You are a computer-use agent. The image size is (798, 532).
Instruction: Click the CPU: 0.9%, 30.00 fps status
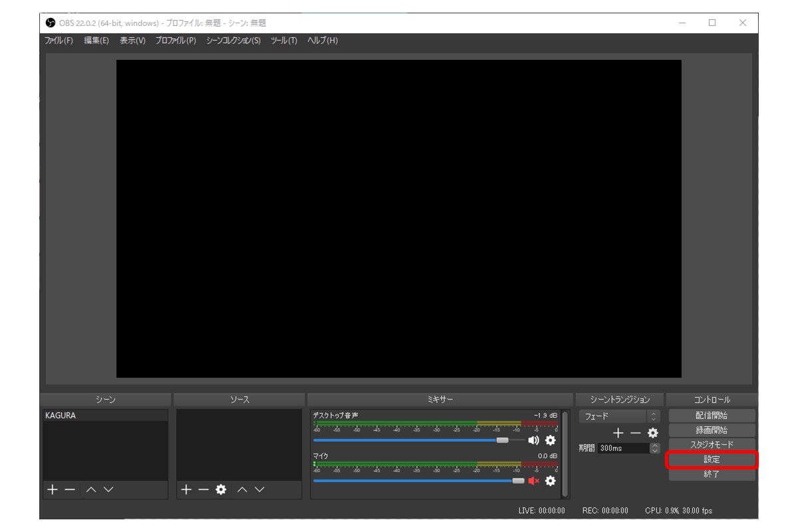pyautogui.click(x=678, y=511)
